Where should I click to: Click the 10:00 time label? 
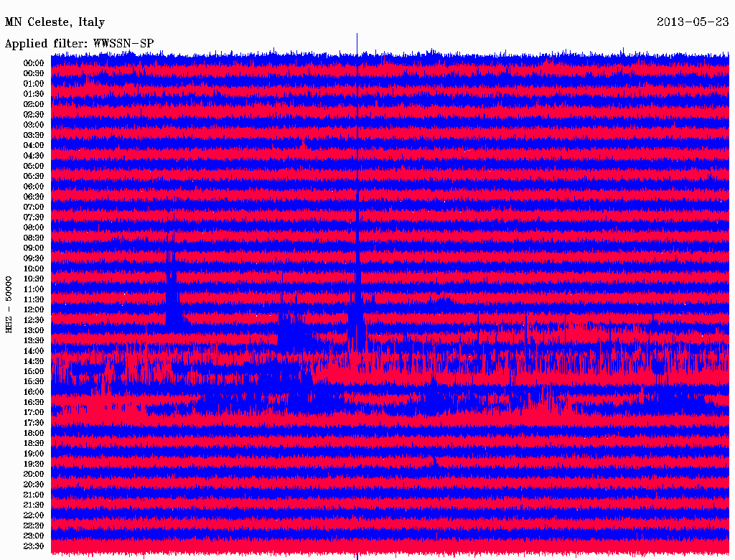pos(34,269)
